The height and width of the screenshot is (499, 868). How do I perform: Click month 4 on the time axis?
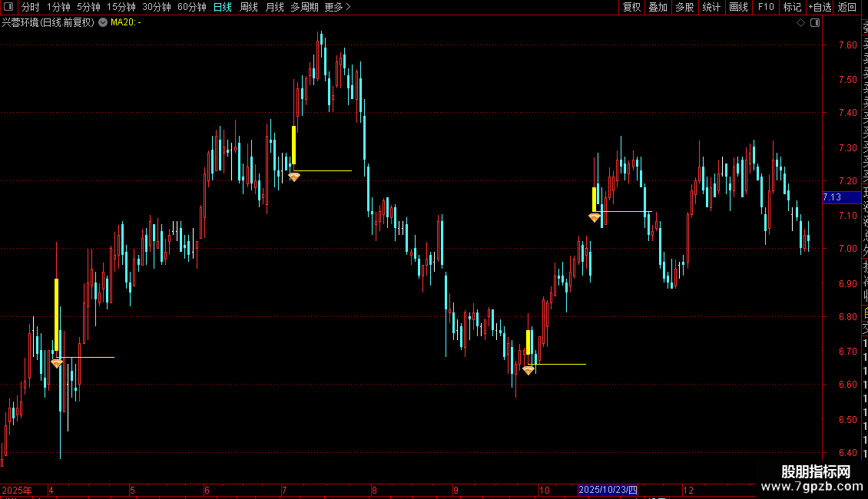[x=51, y=490]
